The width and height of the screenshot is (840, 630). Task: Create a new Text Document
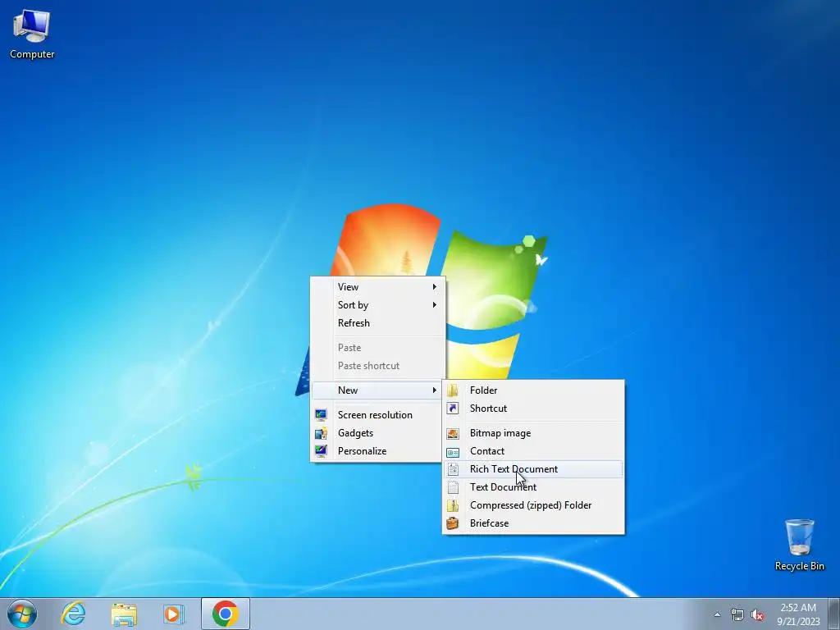pos(533,487)
